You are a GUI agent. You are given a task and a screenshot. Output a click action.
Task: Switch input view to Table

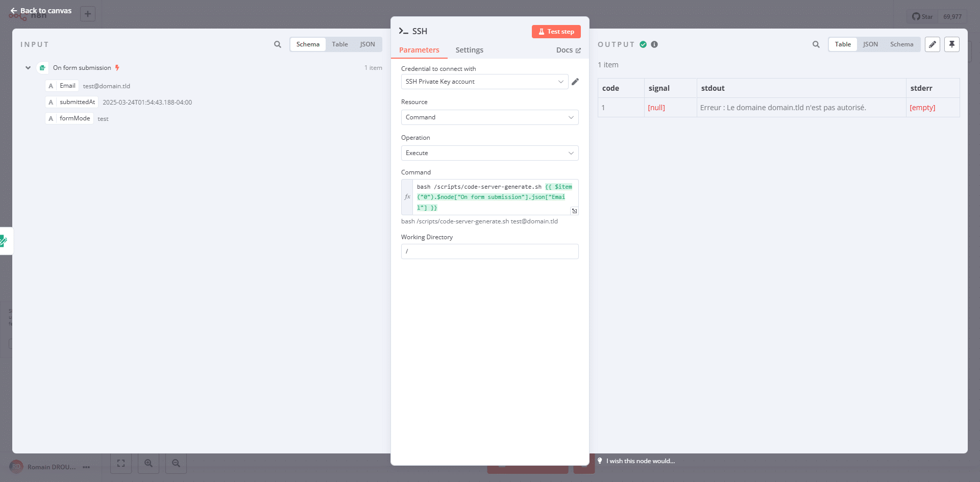tap(339, 44)
